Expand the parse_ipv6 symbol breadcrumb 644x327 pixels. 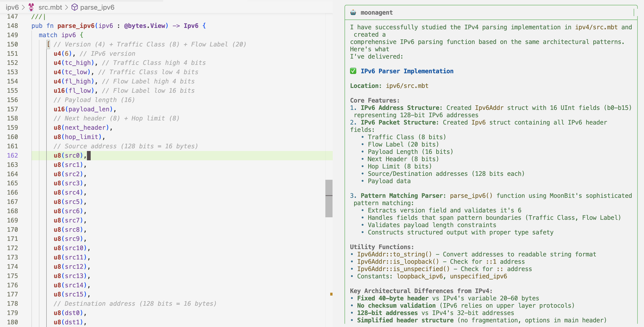97,7
